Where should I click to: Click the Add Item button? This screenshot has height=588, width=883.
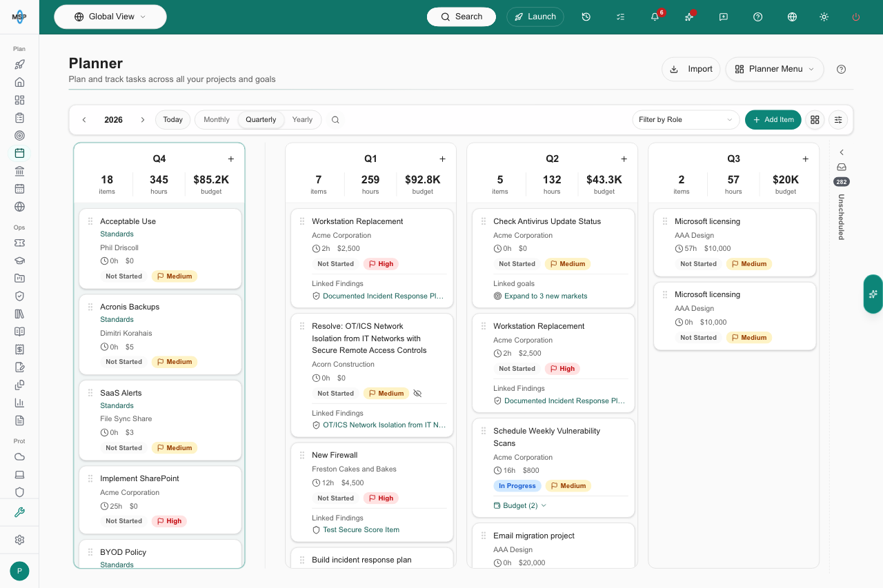pyautogui.click(x=773, y=120)
